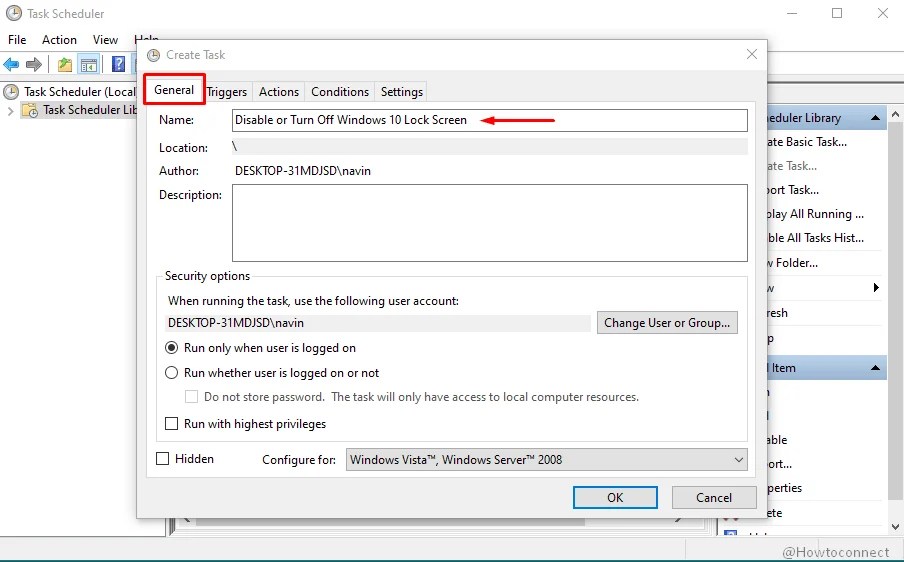Click Properties in Actions pane
Viewport: 904px width, 562px height.
click(785, 488)
